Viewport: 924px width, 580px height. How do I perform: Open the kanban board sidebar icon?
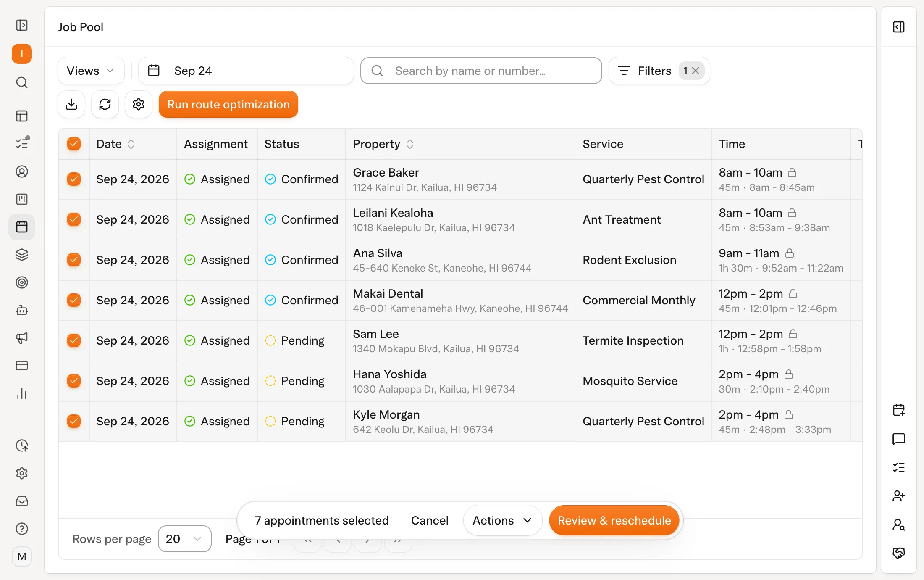[22, 199]
